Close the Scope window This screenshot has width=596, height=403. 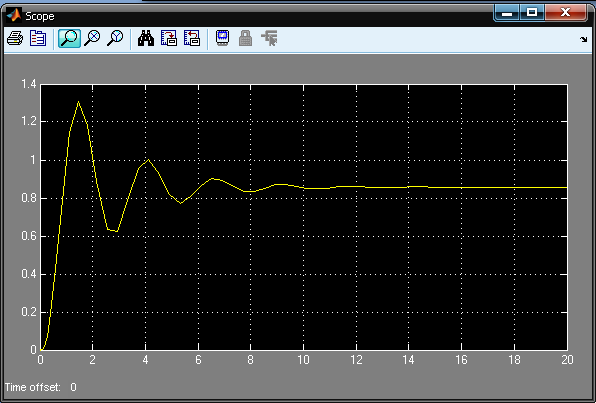point(565,13)
